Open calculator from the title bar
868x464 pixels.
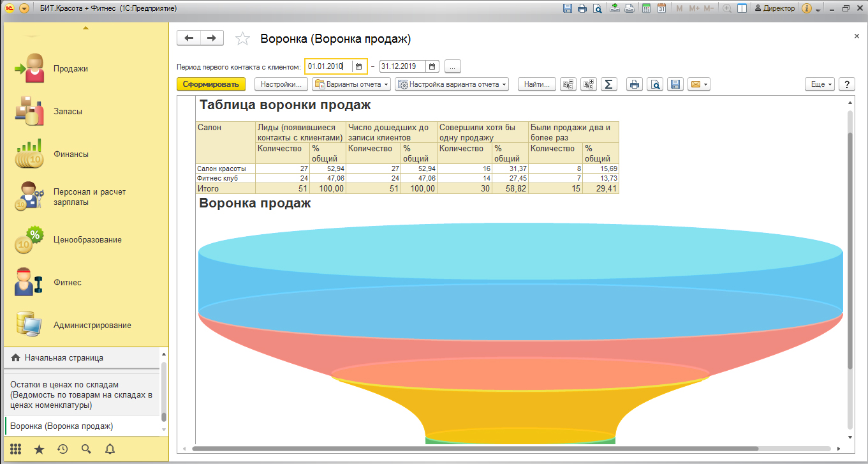(x=646, y=8)
